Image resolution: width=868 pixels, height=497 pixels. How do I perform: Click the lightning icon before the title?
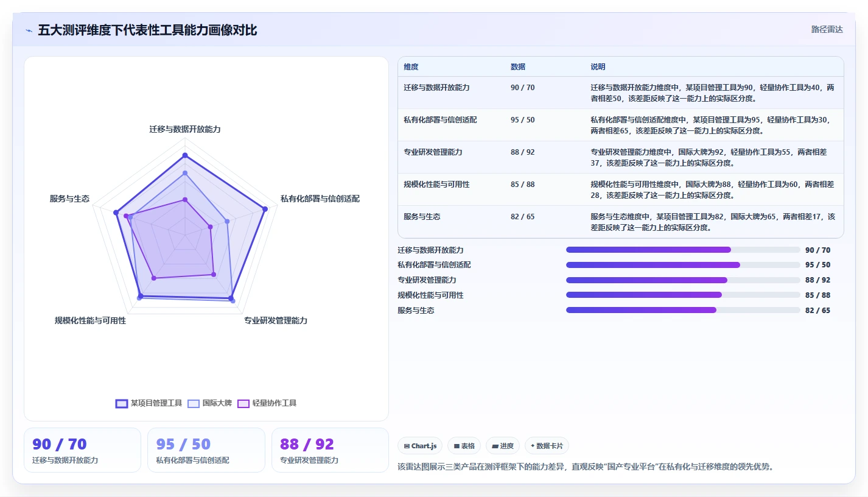pyautogui.click(x=29, y=30)
